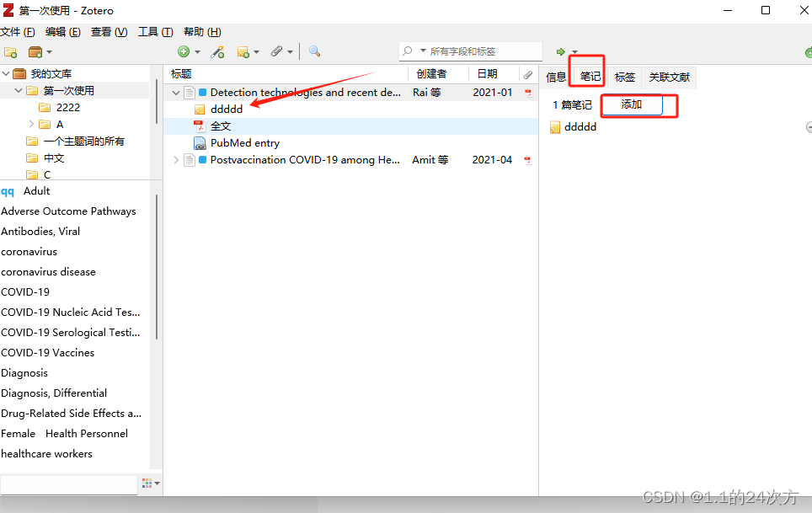Expand the A collection

pos(31,124)
